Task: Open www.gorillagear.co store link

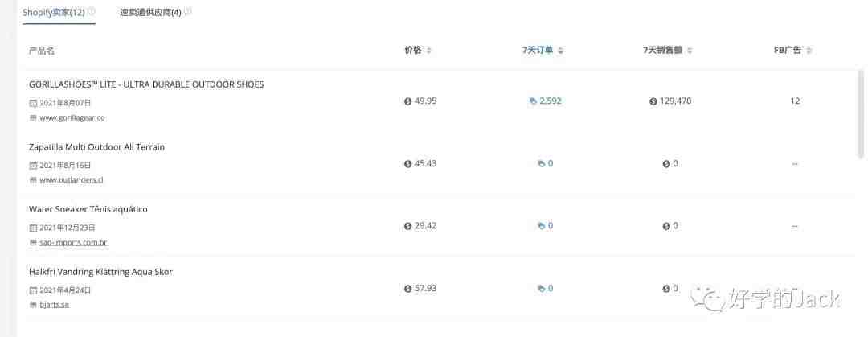Action: [x=72, y=118]
